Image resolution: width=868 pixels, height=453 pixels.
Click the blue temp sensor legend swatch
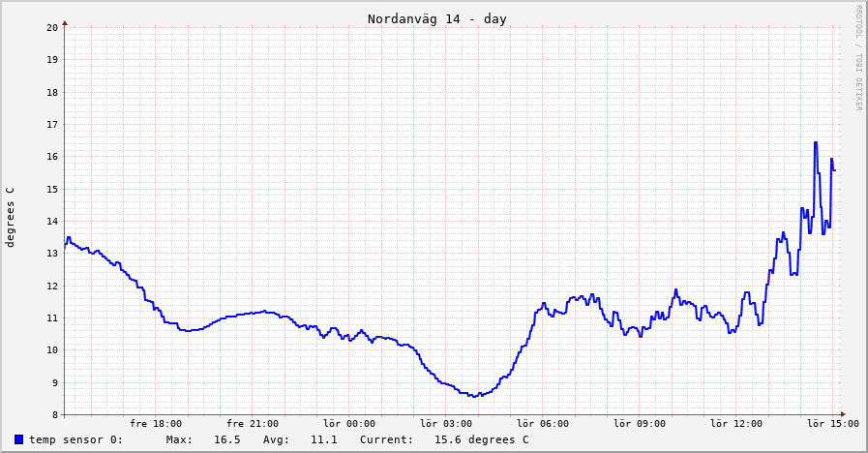(x=19, y=439)
